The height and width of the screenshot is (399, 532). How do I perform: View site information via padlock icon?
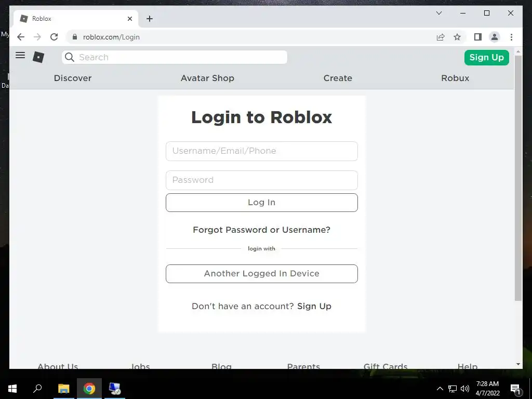pos(75,37)
